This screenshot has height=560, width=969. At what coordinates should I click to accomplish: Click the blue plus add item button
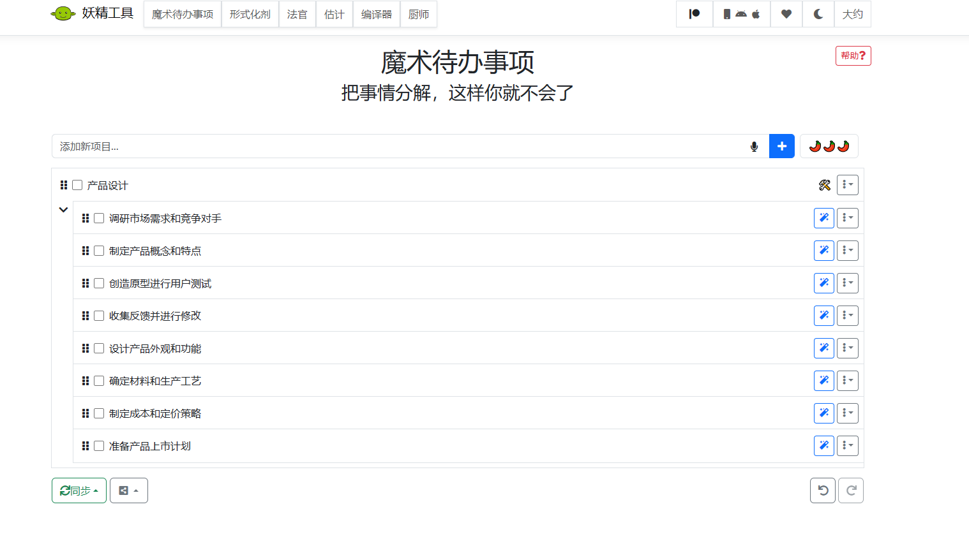pos(781,146)
